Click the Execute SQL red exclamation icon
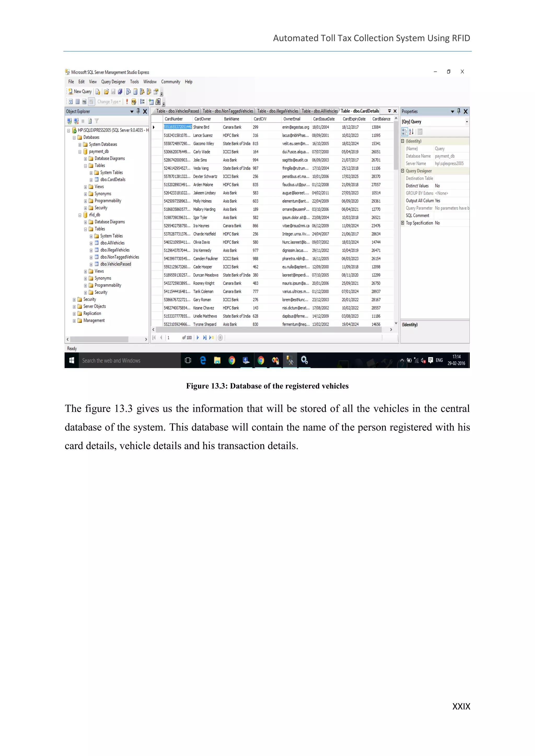The width and height of the screenshot is (535, 756). (x=127, y=102)
